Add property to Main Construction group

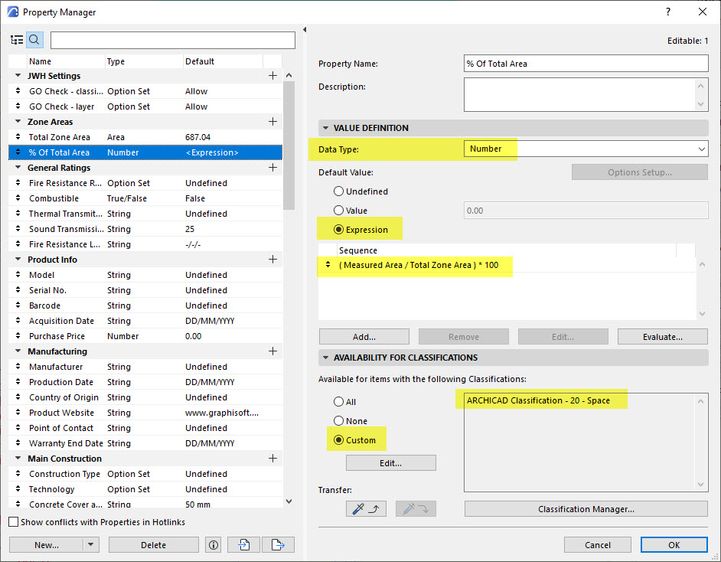(x=273, y=459)
